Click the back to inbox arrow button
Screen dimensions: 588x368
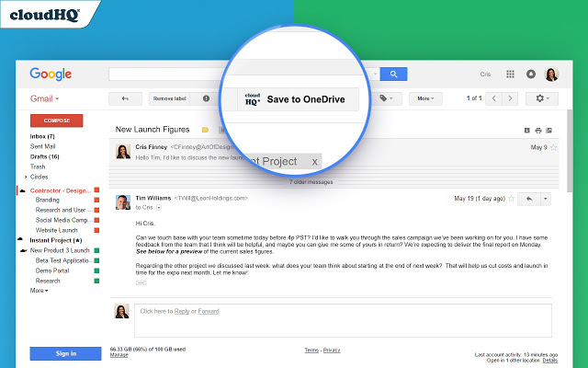[125, 98]
